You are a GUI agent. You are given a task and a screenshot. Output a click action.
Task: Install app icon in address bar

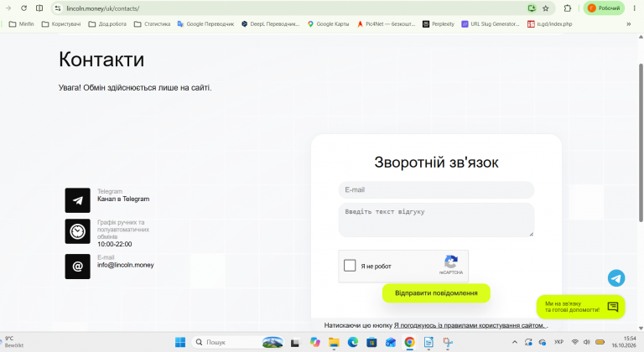coord(532,8)
